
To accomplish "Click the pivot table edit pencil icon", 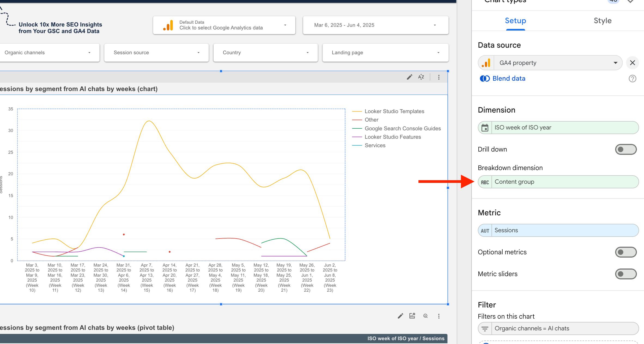I will pos(400,316).
